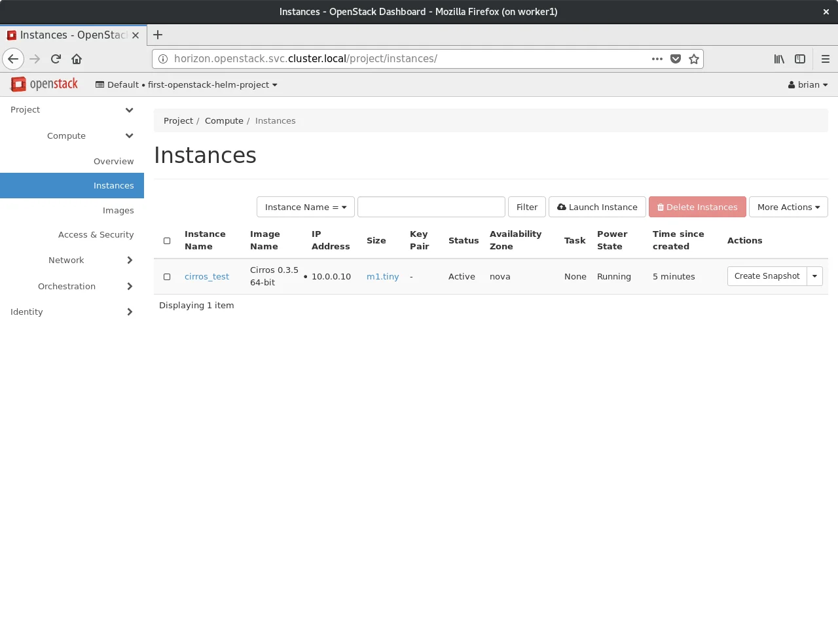Open the Firefox hamburger menu
The height and width of the screenshot is (644, 838).
[825, 59]
